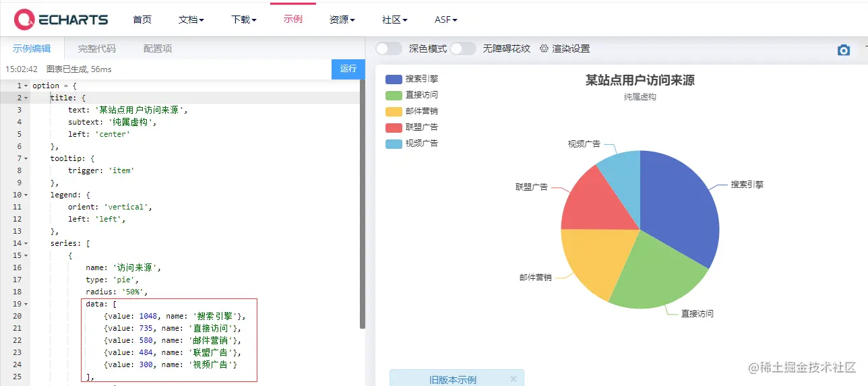
Task: Click the 运行 button
Action: (x=348, y=69)
